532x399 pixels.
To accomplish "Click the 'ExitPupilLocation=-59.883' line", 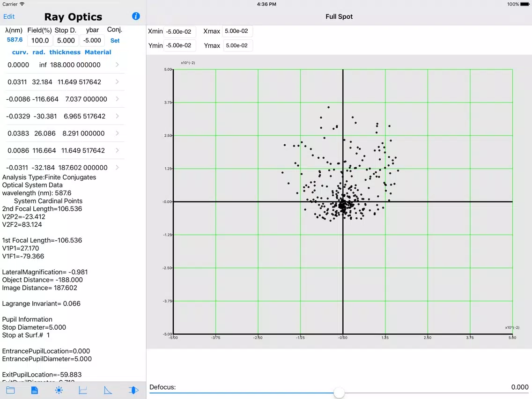I will (x=42, y=375).
